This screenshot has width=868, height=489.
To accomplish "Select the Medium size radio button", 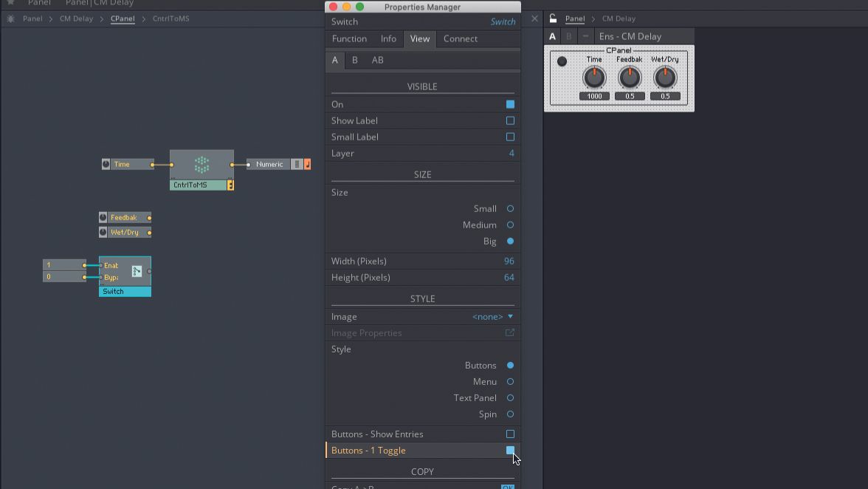I will (509, 225).
